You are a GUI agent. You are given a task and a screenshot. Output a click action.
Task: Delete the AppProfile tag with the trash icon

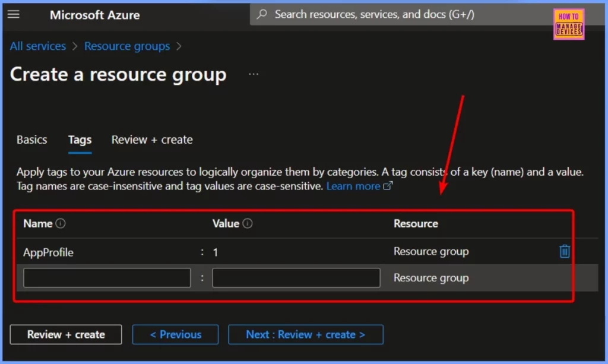[x=565, y=251]
